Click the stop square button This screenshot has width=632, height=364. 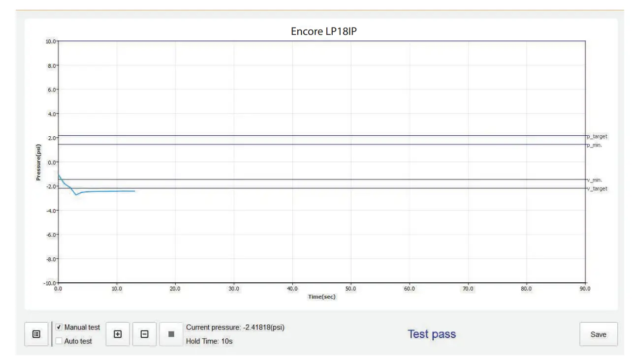171,334
